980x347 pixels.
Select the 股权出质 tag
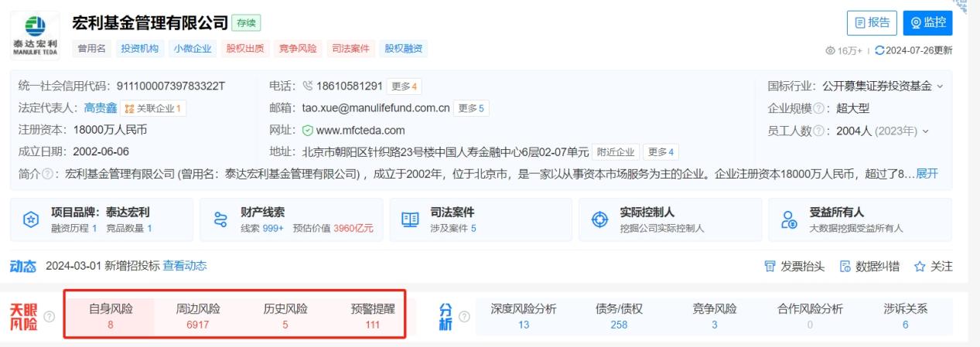coord(245,48)
